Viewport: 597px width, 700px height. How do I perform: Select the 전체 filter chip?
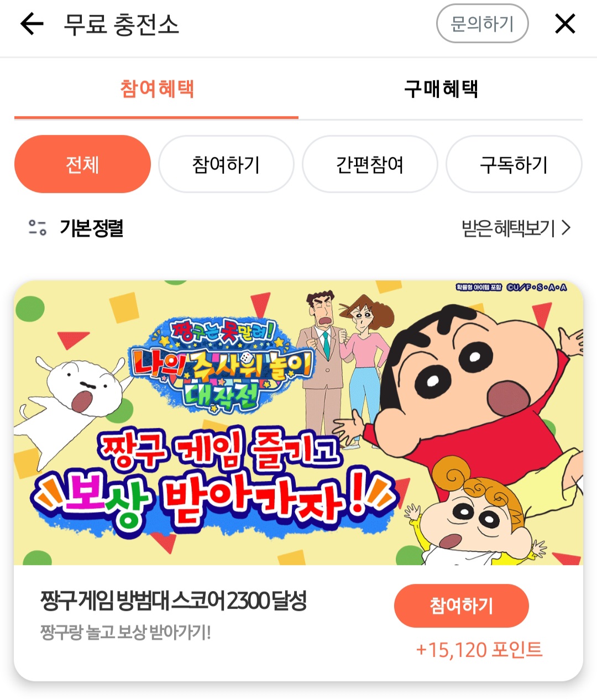click(82, 164)
